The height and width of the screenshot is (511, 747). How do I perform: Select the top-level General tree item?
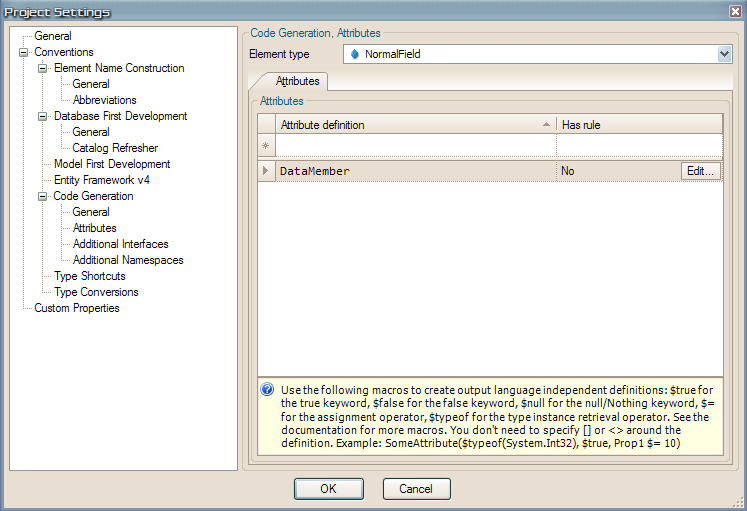pyautogui.click(x=53, y=36)
